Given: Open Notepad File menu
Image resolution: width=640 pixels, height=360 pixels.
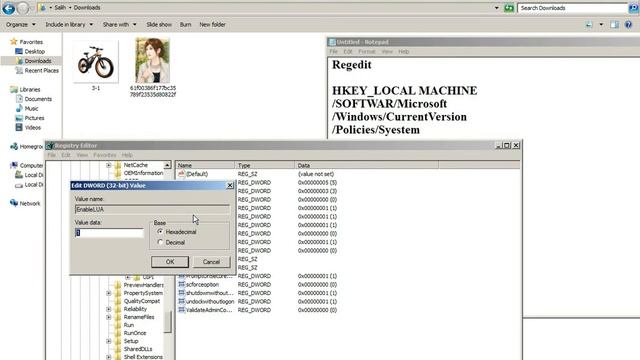Looking at the screenshot, I should (x=333, y=51).
